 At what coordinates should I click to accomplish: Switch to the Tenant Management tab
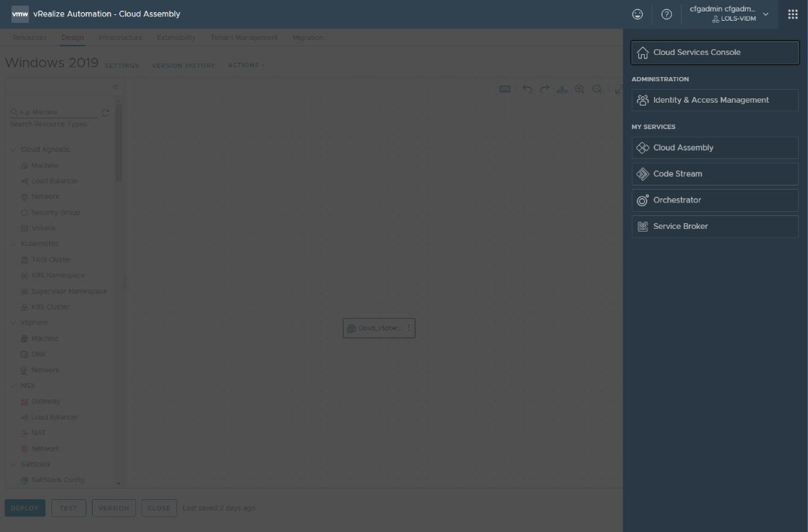point(244,38)
